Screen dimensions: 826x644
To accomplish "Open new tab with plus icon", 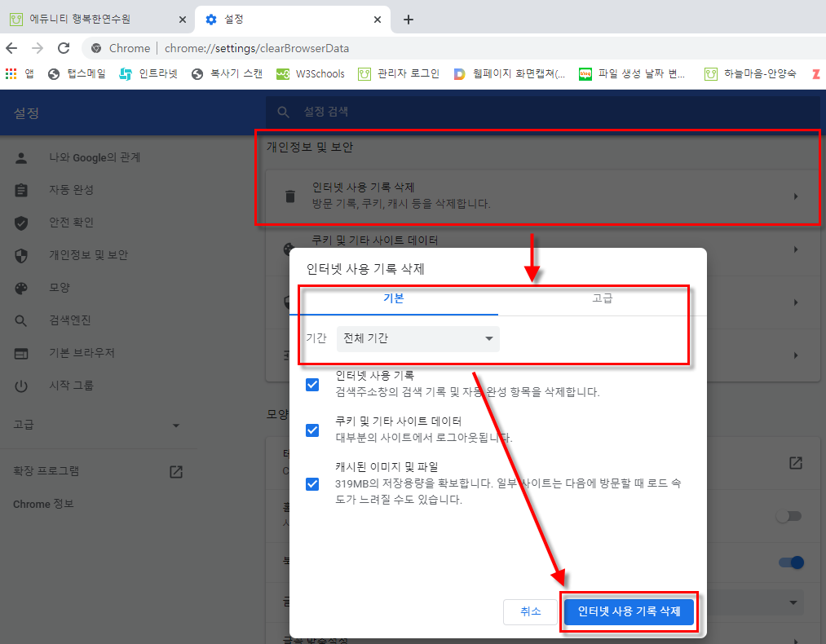I will coord(409,20).
